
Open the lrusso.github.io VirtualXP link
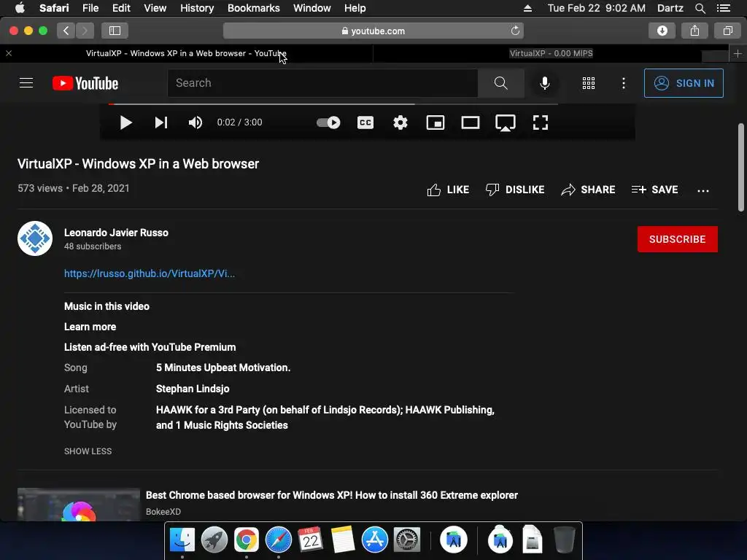(x=150, y=274)
